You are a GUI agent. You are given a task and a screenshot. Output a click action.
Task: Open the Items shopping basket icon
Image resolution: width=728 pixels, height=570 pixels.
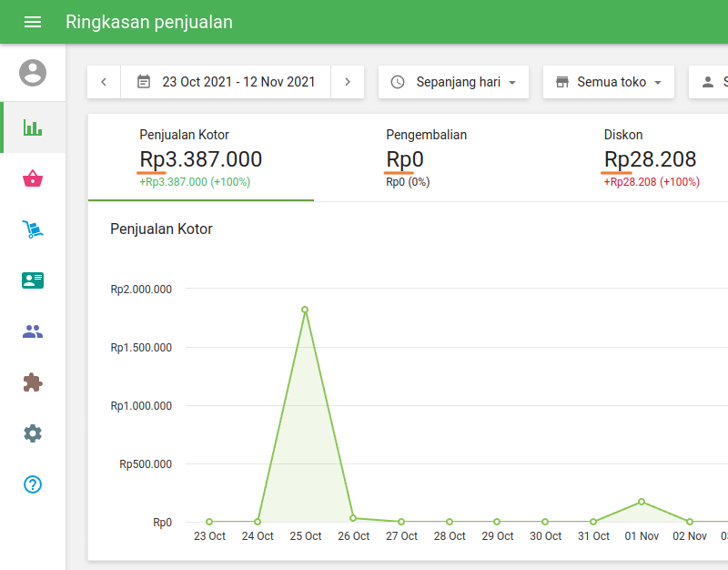(33, 178)
